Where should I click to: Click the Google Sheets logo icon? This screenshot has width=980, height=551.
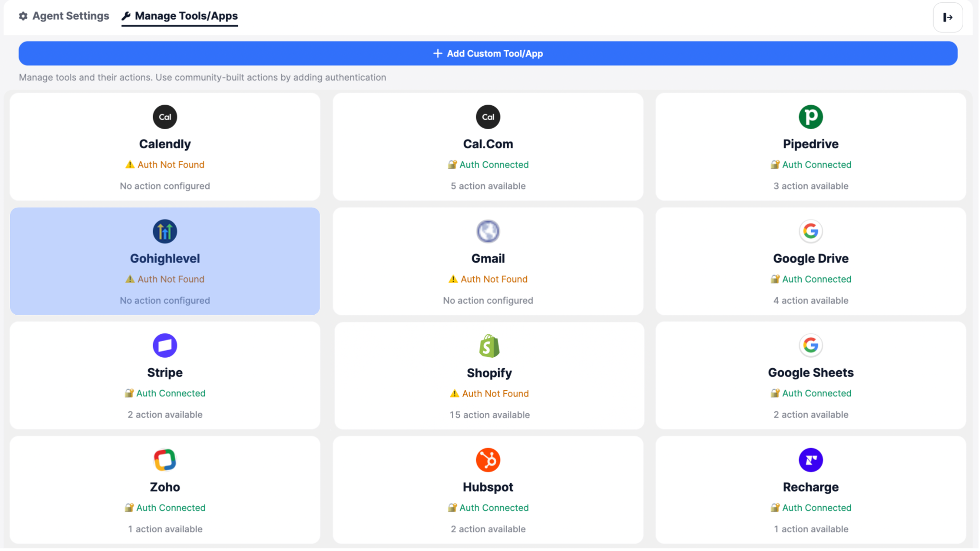pos(810,345)
